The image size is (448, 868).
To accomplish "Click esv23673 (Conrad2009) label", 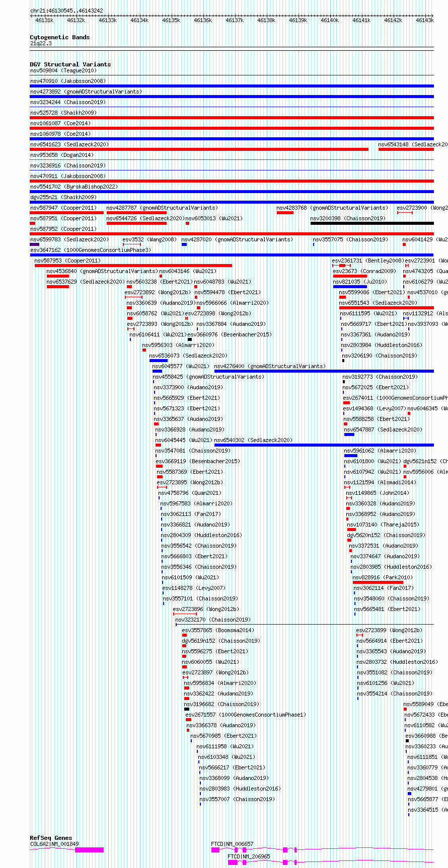I will (x=364, y=271).
